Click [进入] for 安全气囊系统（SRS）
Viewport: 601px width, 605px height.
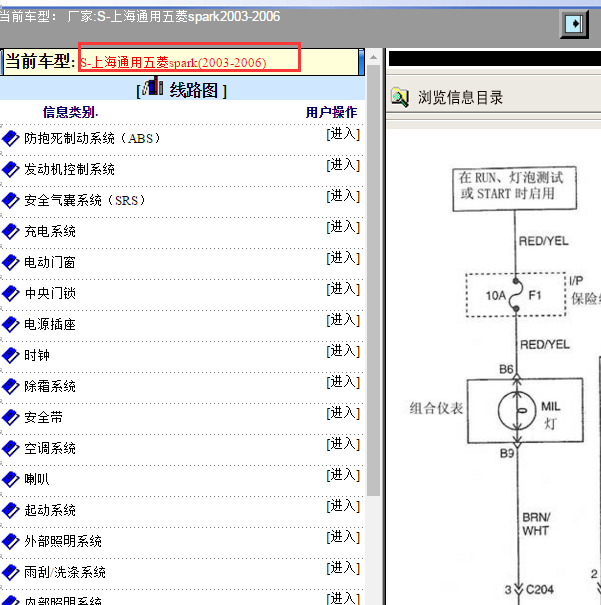click(343, 196)
